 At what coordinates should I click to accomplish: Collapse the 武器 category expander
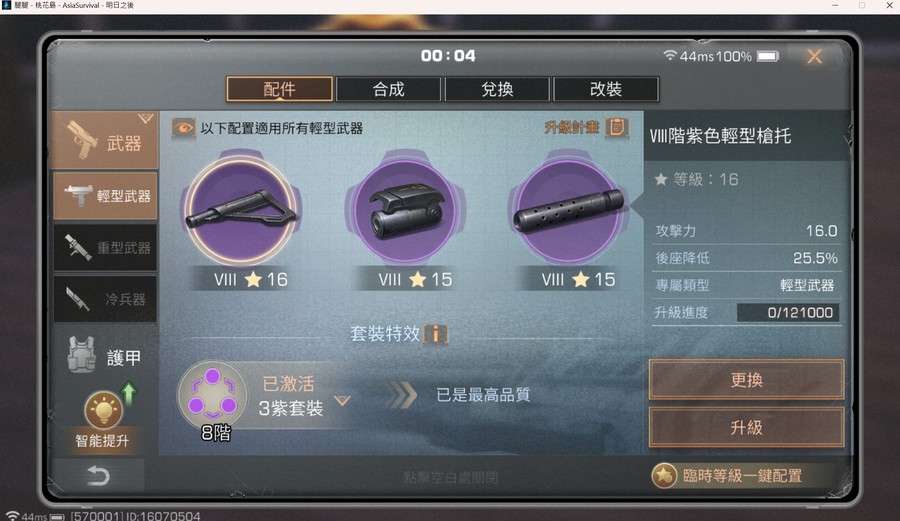[146, 119]
